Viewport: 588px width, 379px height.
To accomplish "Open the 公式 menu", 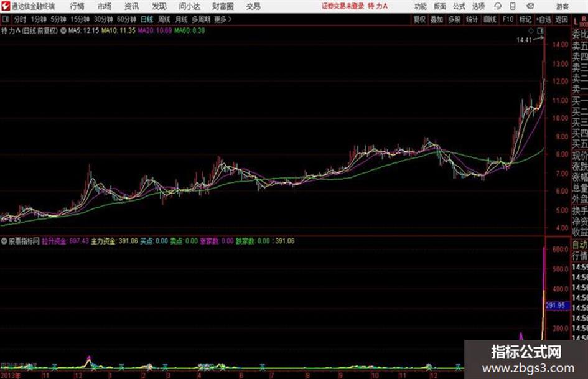I will [x=459, y=6].
